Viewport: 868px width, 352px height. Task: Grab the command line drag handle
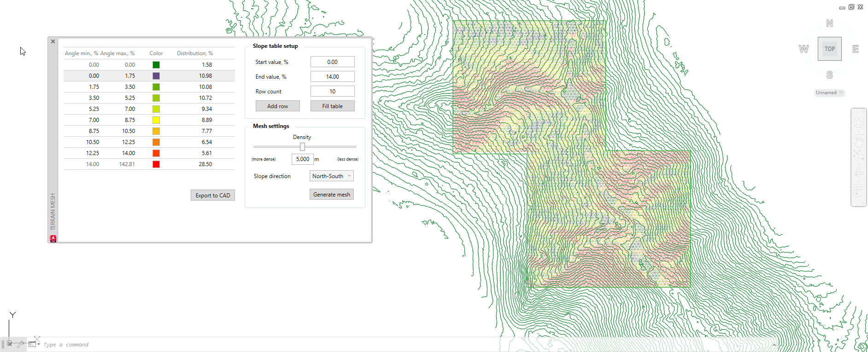pyautogui.click(x=3, y=344)
